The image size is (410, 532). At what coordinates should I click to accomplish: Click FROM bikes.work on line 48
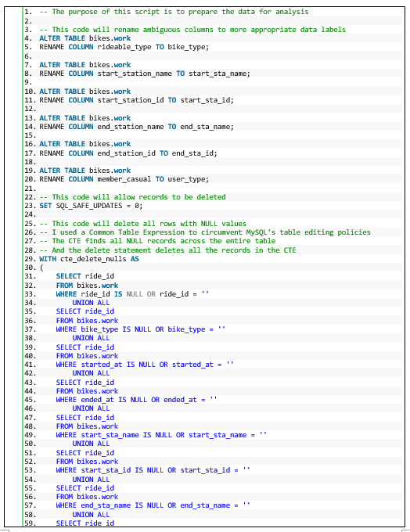[x=87, y=426]
